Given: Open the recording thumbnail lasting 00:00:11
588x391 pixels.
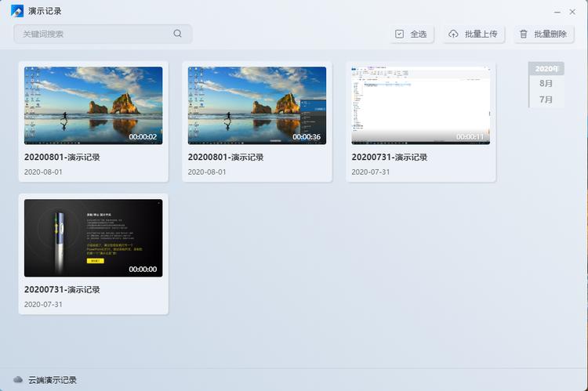Looking at the screenshot, I should 421,105.
